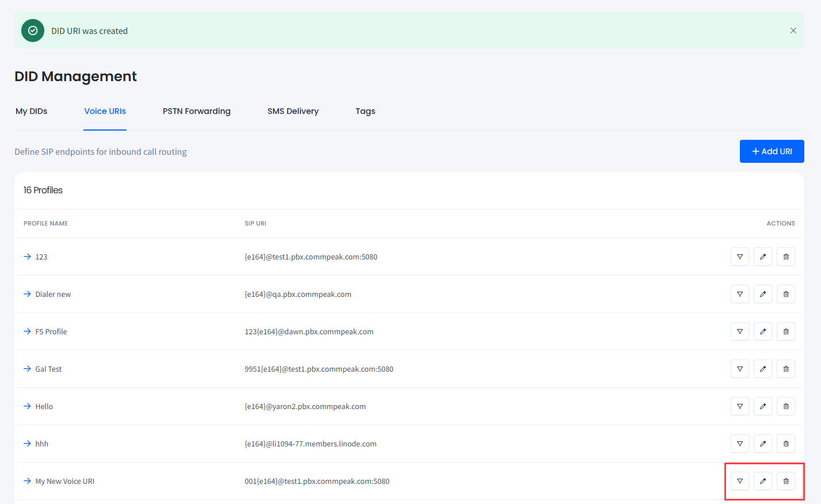This screenshot has width=821, height=504.
Task: Expand the FS Profile row arrow
Action: (27, 331)
